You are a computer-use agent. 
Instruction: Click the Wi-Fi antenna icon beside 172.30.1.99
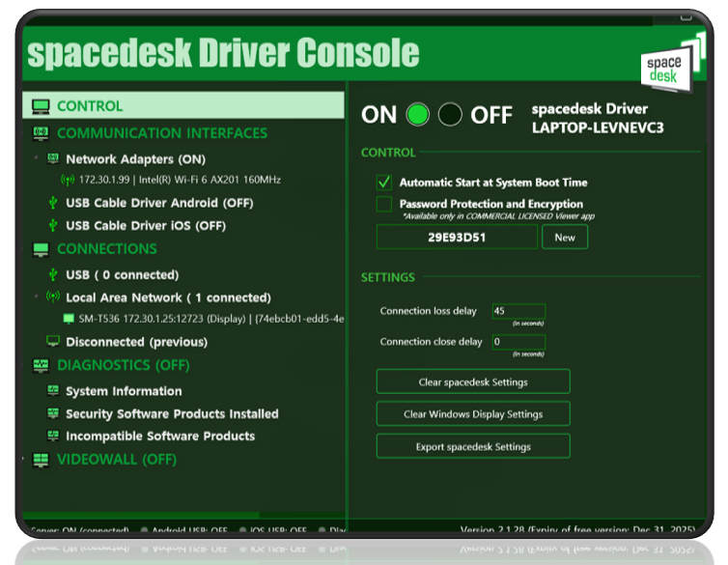(x=68, y=180)
